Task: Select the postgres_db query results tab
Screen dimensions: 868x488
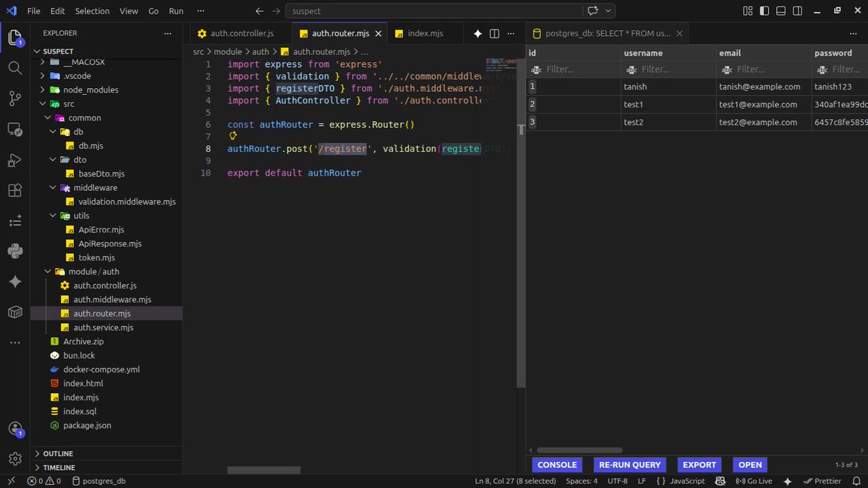Action: click(606, 33)
